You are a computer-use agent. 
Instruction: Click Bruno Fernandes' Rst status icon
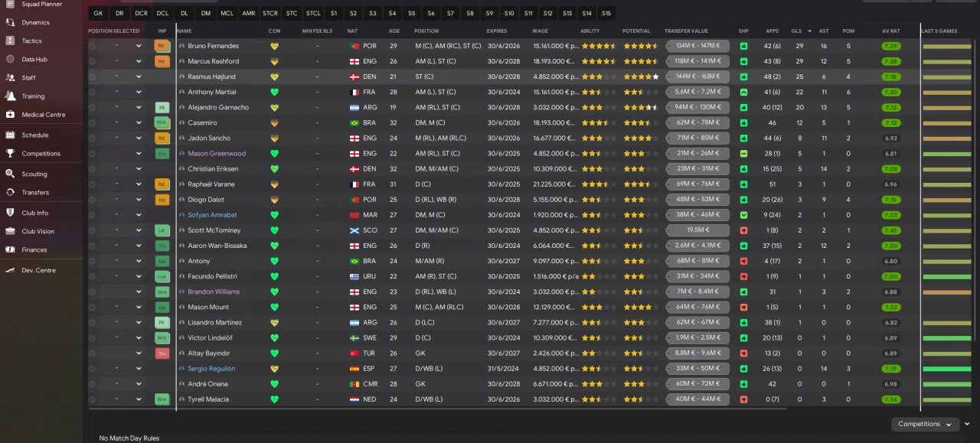[162, 46]
